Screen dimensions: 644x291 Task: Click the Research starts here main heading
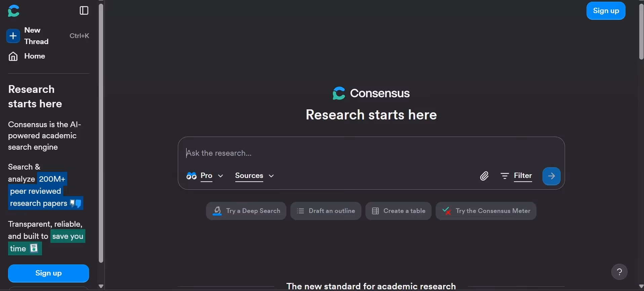coord(371,115)
